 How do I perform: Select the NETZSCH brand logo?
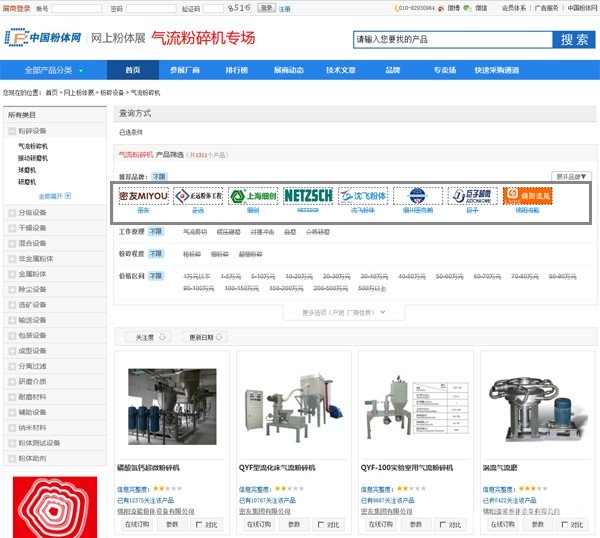308,195
